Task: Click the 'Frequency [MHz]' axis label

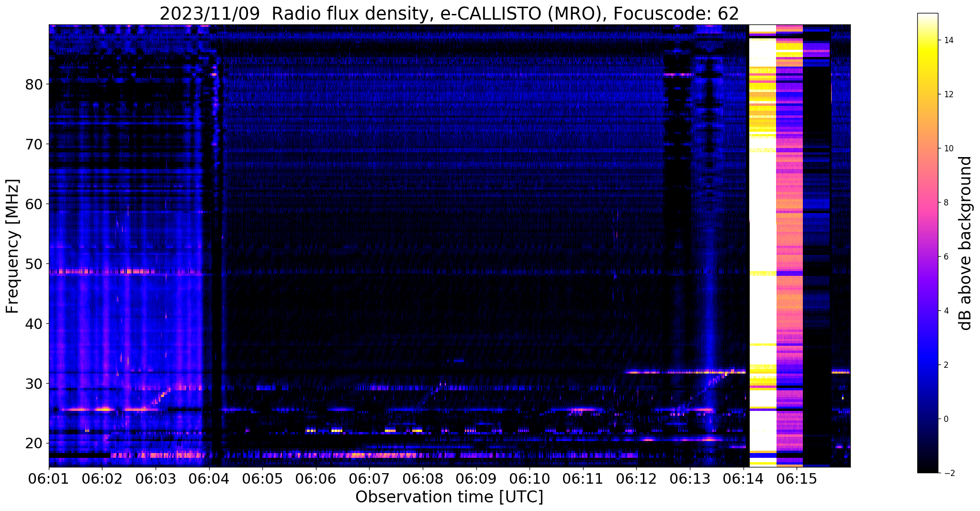Action: [13, 246]
